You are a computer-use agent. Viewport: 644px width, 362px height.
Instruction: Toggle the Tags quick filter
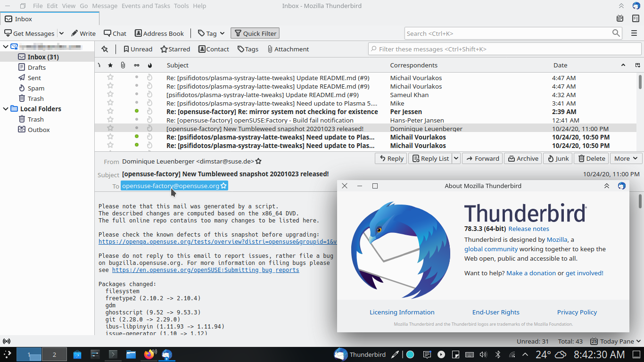point(248,49)
